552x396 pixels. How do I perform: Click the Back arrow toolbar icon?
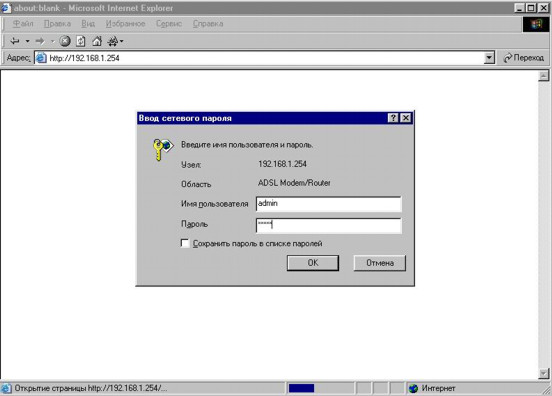point(15,41)
